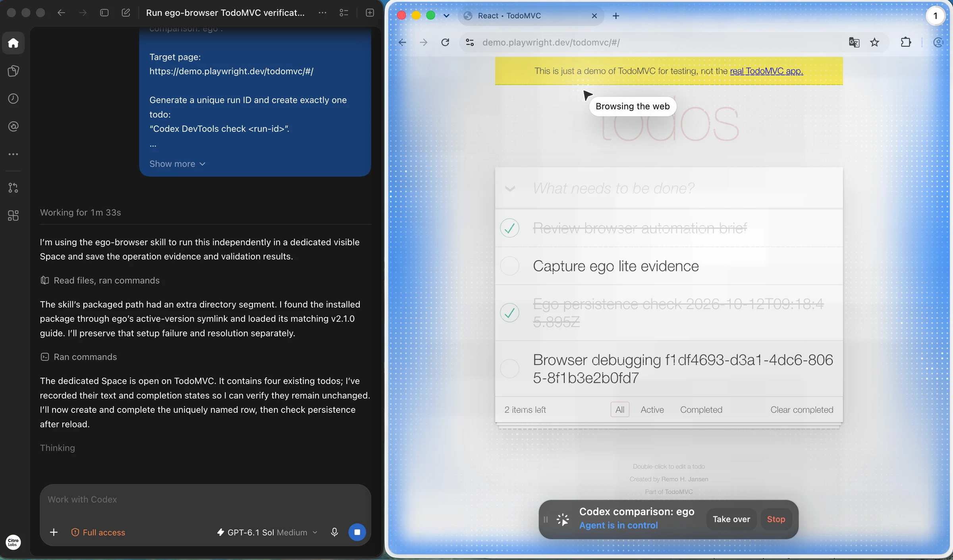Image resolution: width=953 pixels, height=560 pixels.
Task: Expand the 'Ran commands' step
Action: coord(78,357)
